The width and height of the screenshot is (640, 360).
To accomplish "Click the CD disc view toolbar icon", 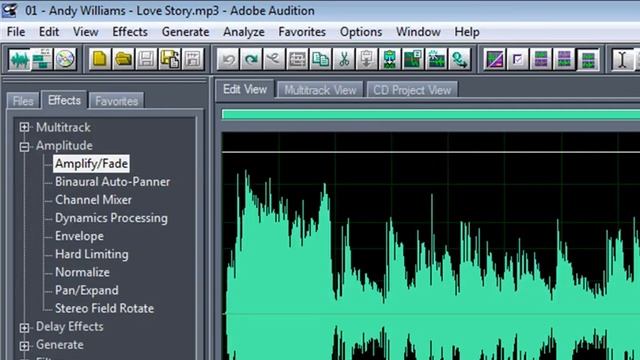I will [x=65, y=60].
